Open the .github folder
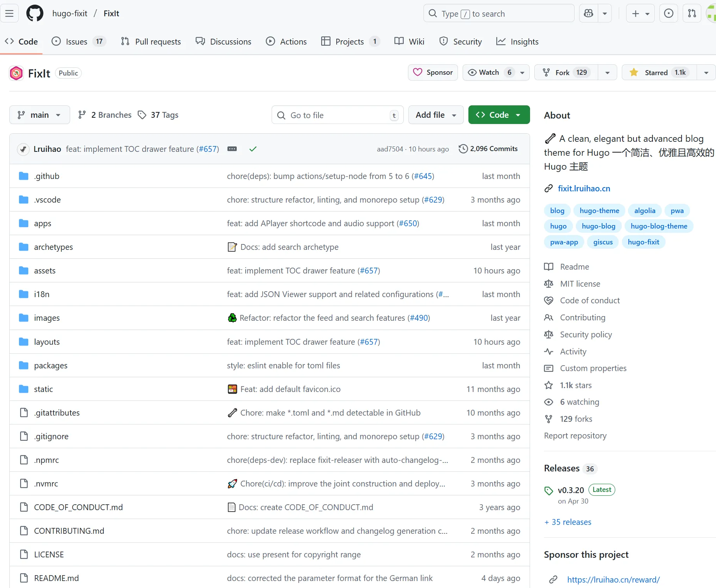 tap(47, 176)
